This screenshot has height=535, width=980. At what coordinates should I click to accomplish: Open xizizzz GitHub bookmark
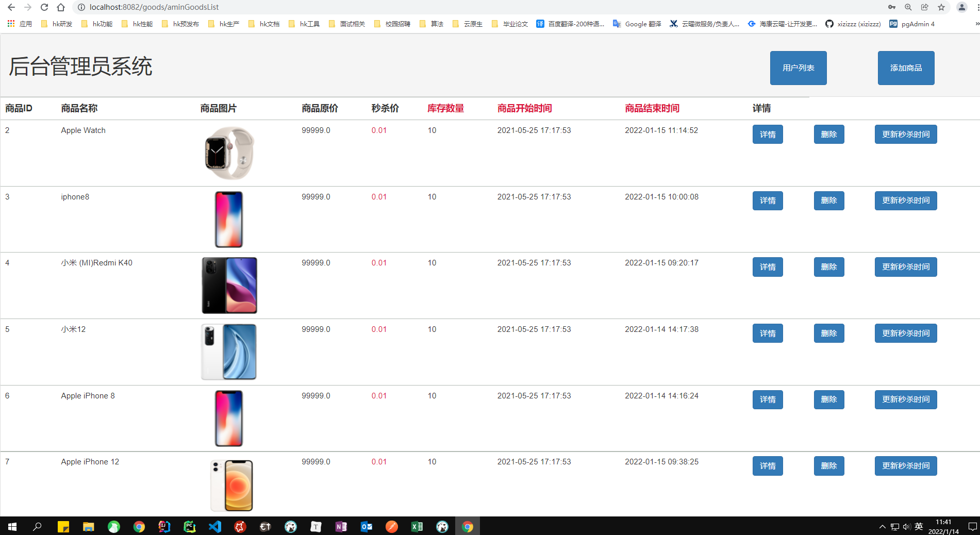click(x=853, y=24)
